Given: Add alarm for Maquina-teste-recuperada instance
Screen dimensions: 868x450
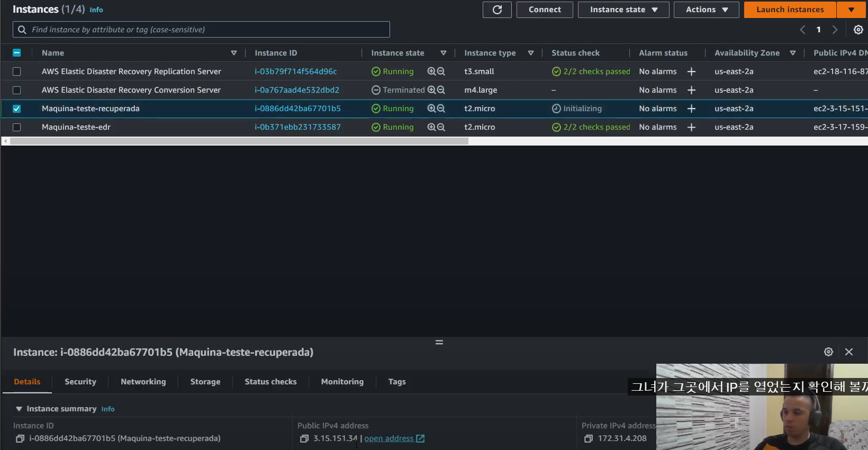Looking at the screenshot, I should click(691, 109).
